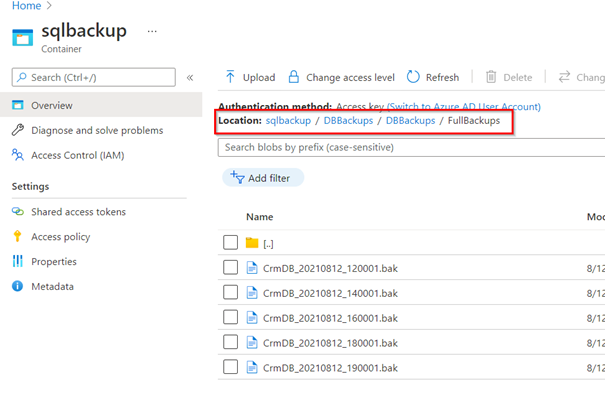The height and width of the screenshot is (400, 605).
Task: Open first DBBackups breadcrumb link
Action: point(348,120)
